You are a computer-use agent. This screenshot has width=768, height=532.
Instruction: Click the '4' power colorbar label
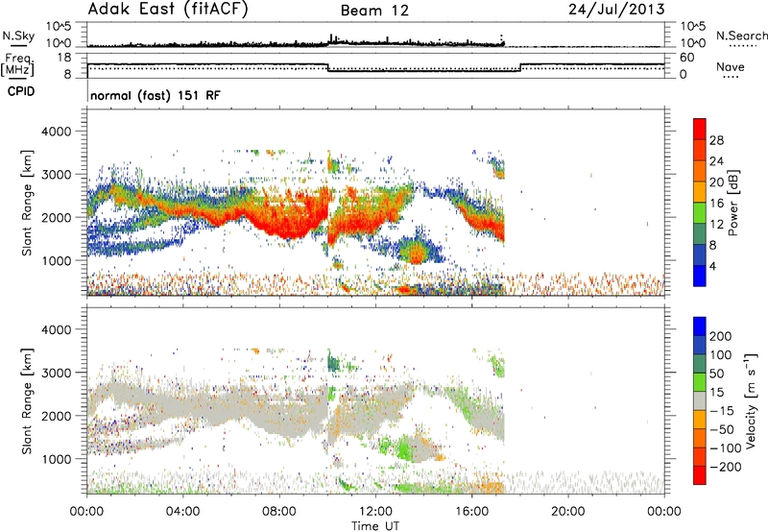pyautogui.click(x=712, y=266)
